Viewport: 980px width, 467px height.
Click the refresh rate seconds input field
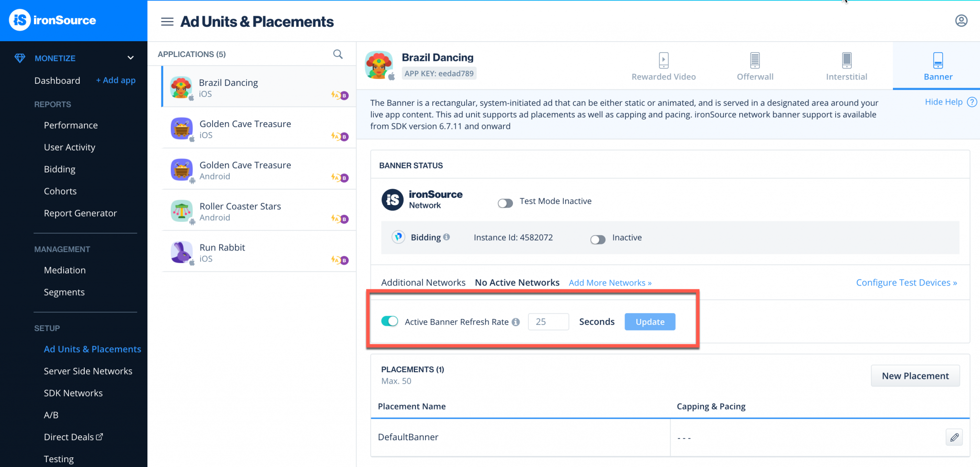click(x=548, y=321)
